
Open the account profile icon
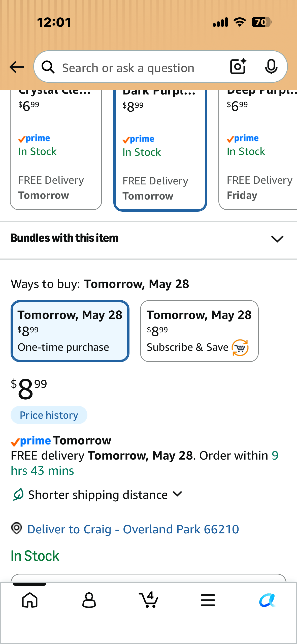[x=89, y=600]
